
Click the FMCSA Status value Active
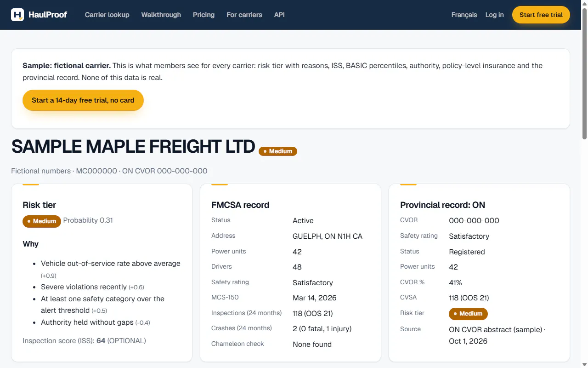[303, 221]
